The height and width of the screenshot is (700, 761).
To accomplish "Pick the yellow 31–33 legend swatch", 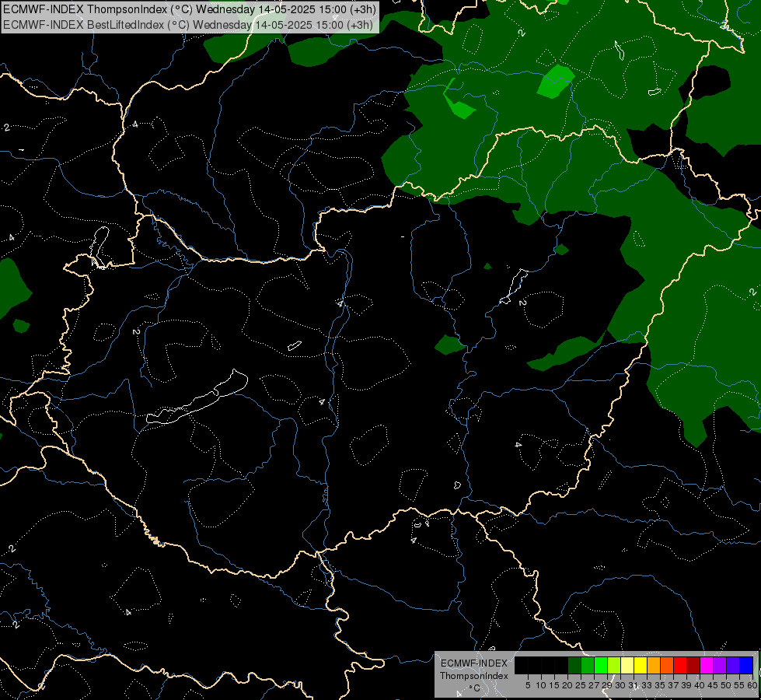I will click(x=641, y=665).
